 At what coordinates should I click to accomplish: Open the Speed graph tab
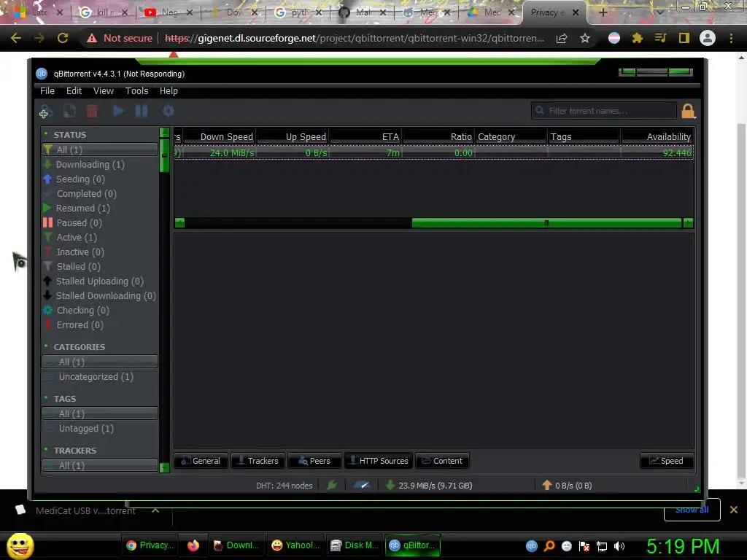click(x=667, y=461)
